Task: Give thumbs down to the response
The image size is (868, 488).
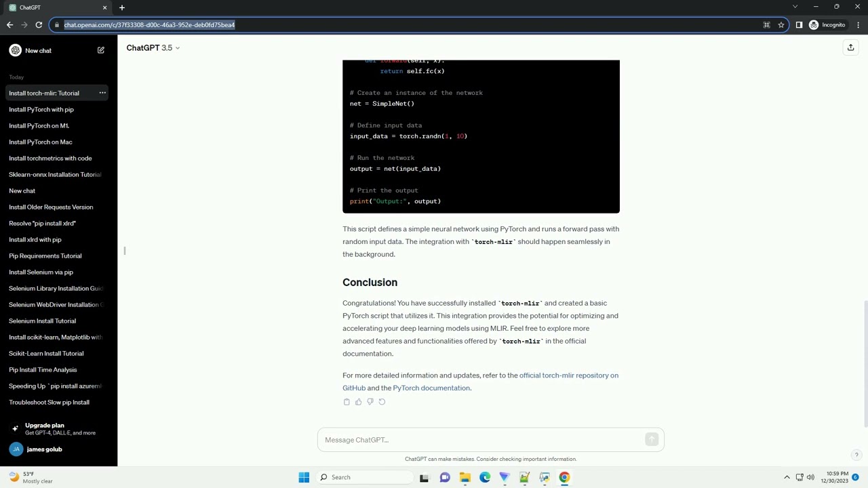Action: tap(370, 402)
